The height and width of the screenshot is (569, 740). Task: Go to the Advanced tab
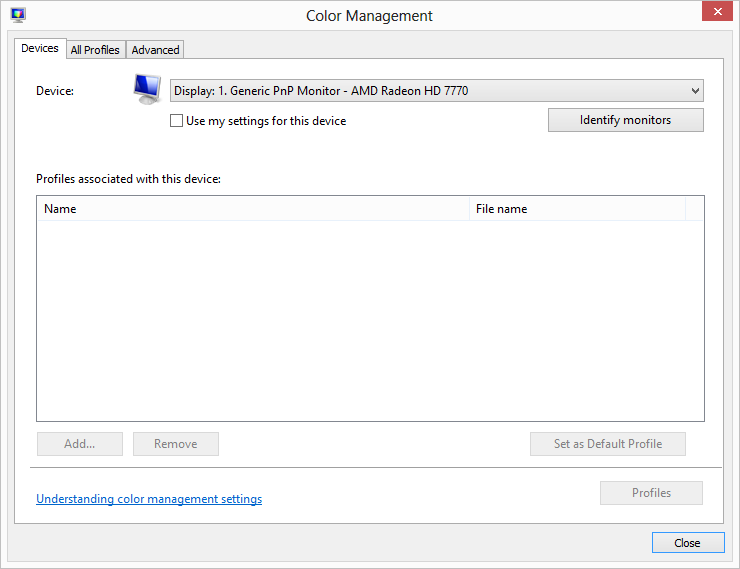pos(155,50)
